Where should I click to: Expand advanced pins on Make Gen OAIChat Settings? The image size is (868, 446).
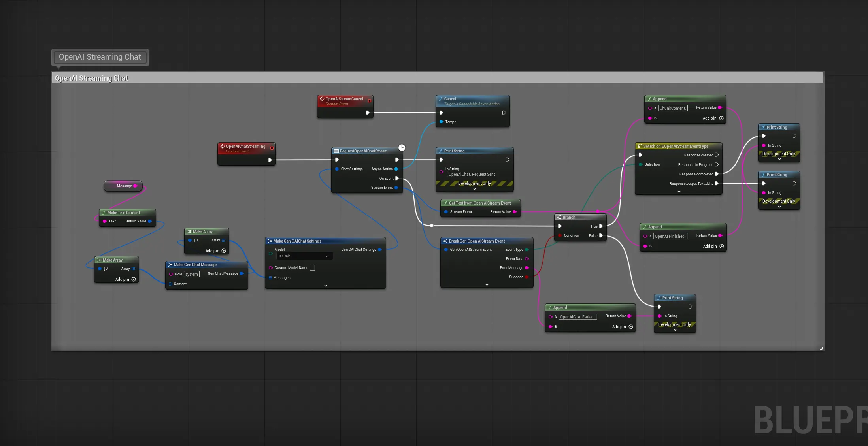tap(326, 286)
